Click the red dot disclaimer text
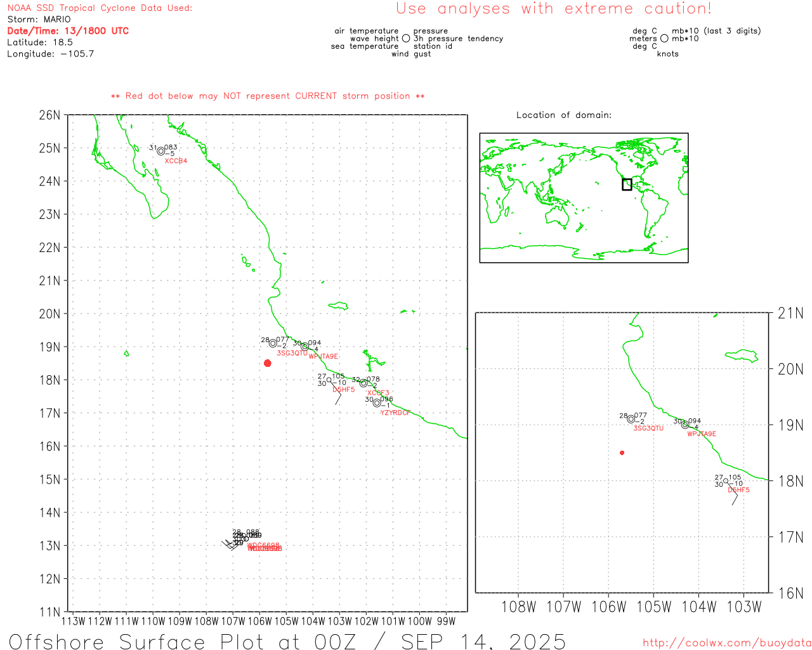Image resolution: width=812 pixels, height=650 pixels. coord(268,96)
